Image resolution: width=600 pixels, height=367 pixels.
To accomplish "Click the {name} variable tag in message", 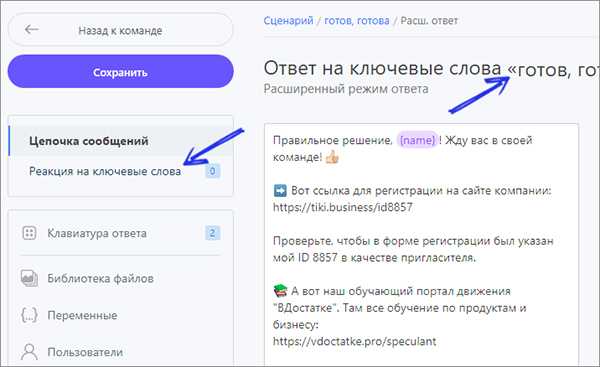I will click(417, 140).
